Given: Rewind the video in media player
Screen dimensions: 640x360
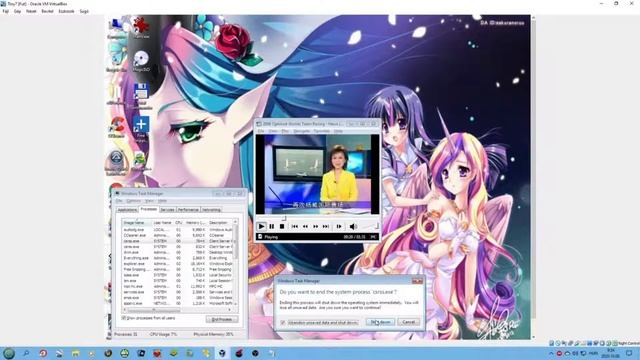Looking at the screenshot, I should pos(305,226).
